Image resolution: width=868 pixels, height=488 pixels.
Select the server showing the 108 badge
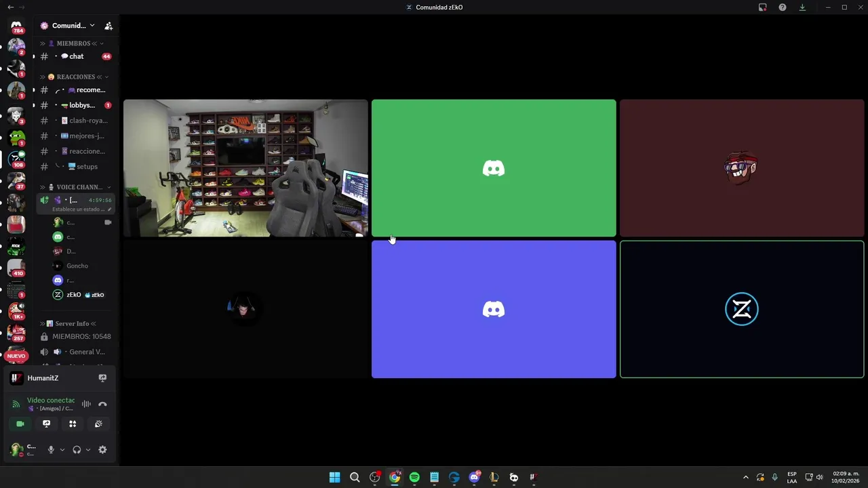pos(16,159)
